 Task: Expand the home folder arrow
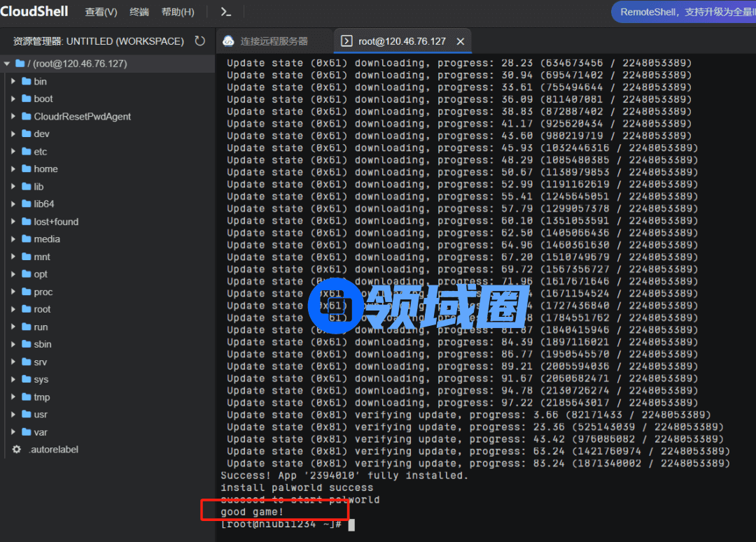coord(13,169)
